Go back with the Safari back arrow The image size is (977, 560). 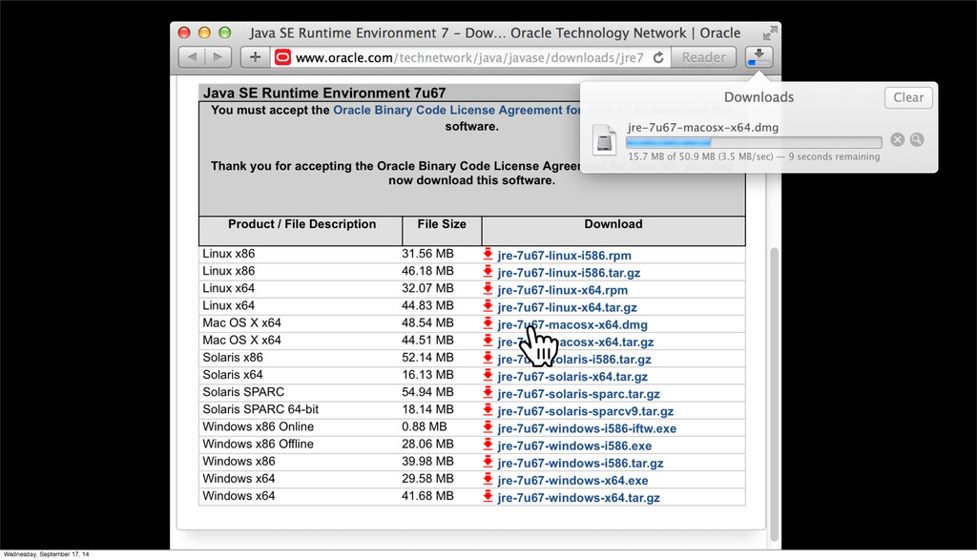click(x=192, y=57)
